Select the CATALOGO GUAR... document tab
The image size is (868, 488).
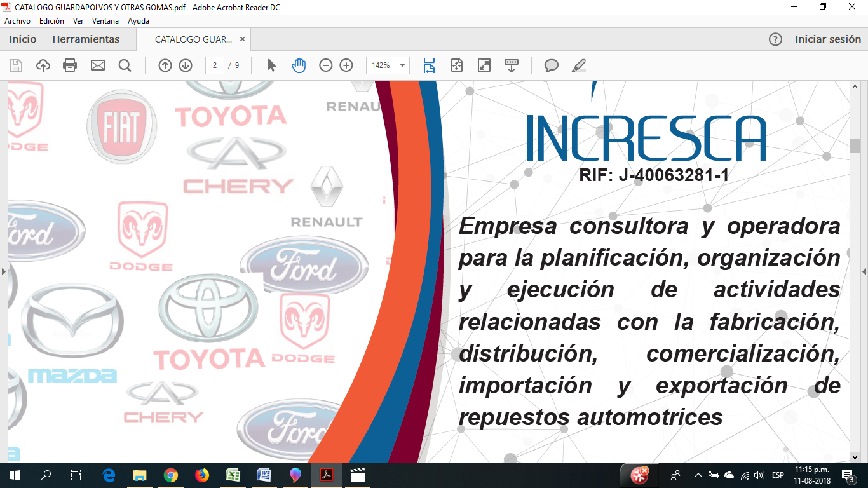click(193, 39)
